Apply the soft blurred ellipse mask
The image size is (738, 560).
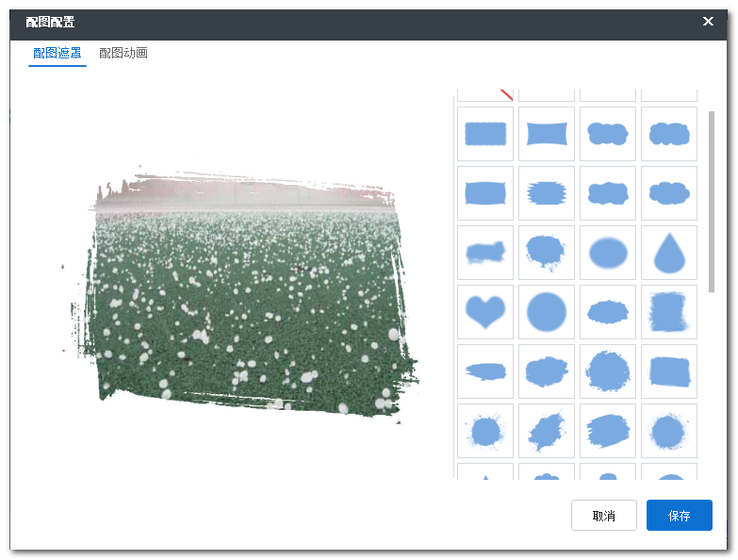click(608, 253)
